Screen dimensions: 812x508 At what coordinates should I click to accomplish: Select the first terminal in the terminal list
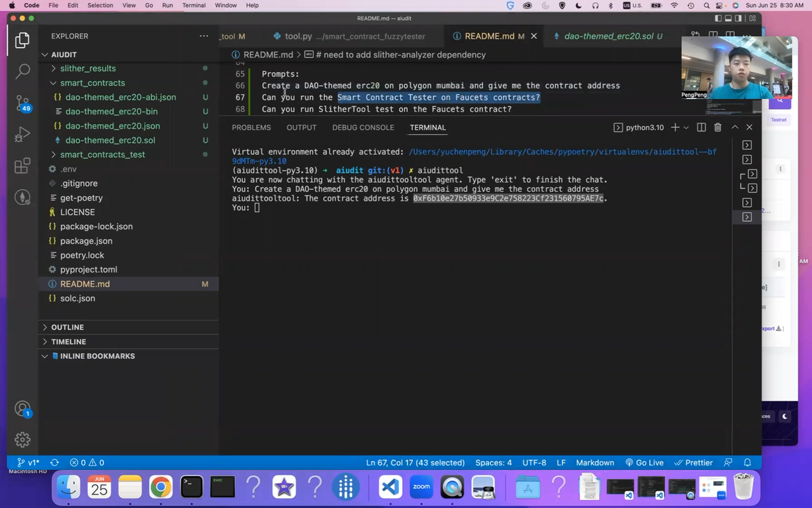(747, 145)
